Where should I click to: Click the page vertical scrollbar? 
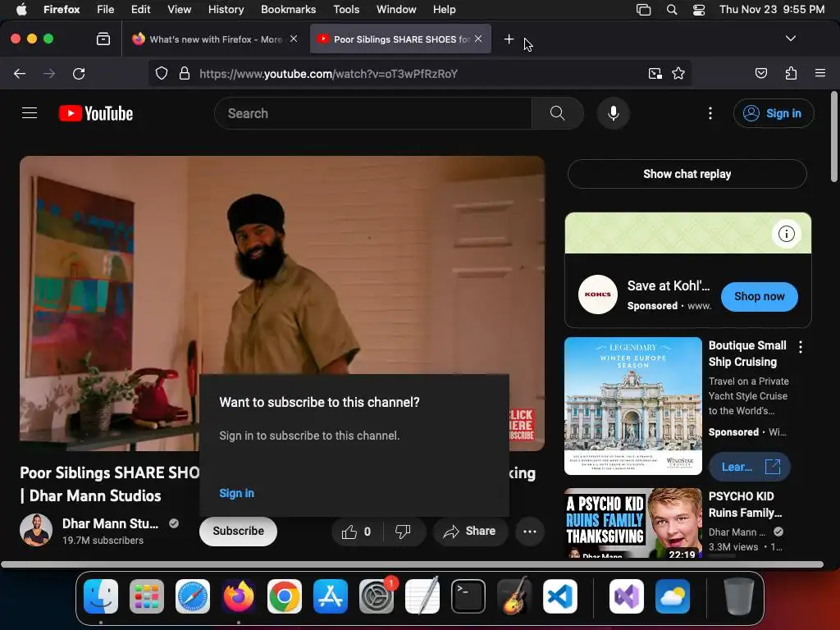point(833,137)
